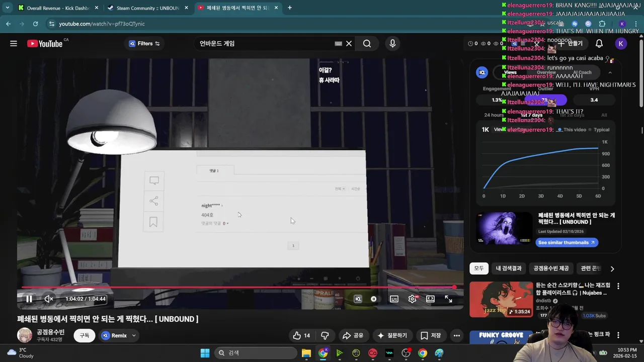Pause the video
This screenshot has width=644, height=362.
point(29,299)
